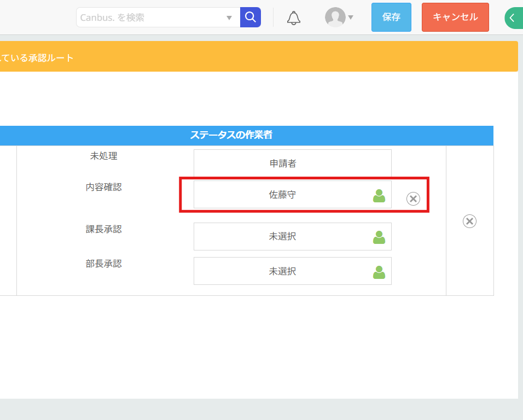Open the user avatar account menu
The width and height of the screenshot is (523, 420).
tap(335, 17)
